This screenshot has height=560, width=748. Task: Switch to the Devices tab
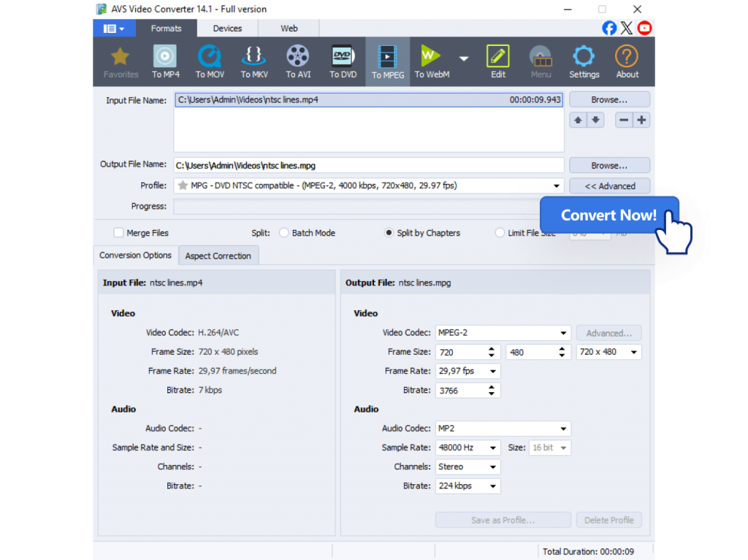coord(227,28)
